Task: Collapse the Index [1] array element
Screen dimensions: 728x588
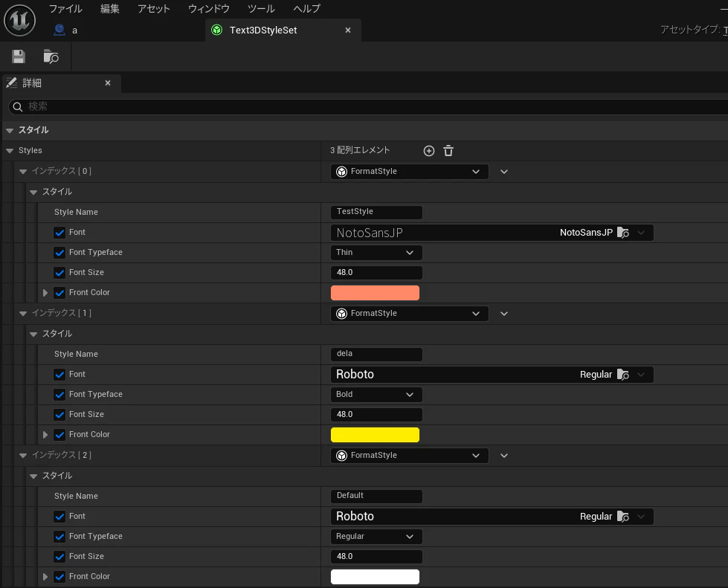Action: pyautogui.click(x=23, y=314)
